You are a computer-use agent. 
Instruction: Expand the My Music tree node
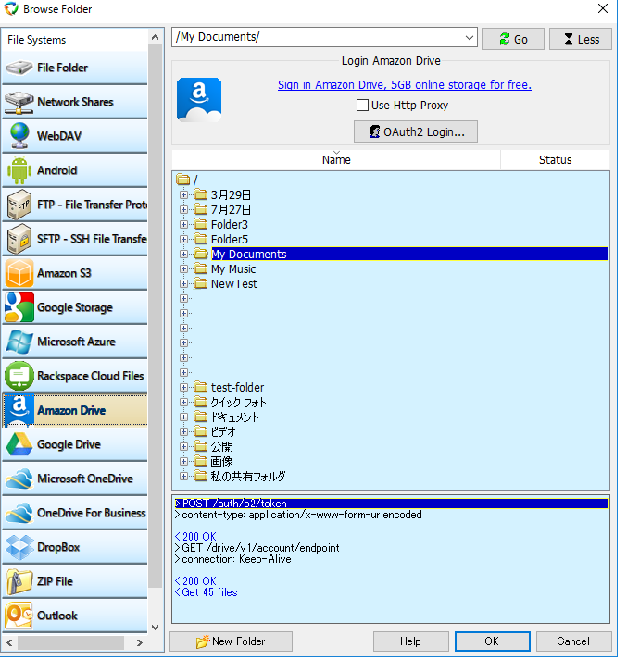click(x=183, y=268)
